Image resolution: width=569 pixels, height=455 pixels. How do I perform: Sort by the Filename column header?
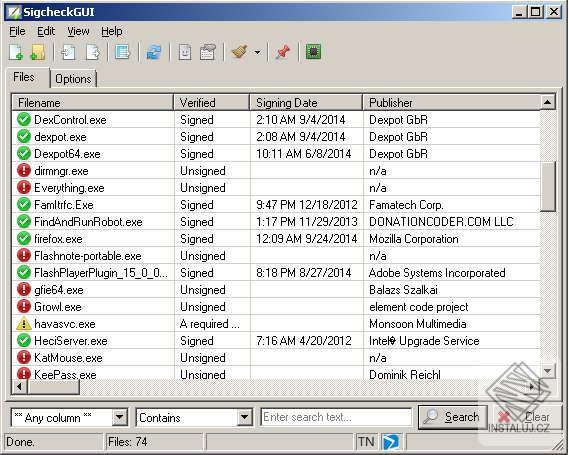point(93,103)
